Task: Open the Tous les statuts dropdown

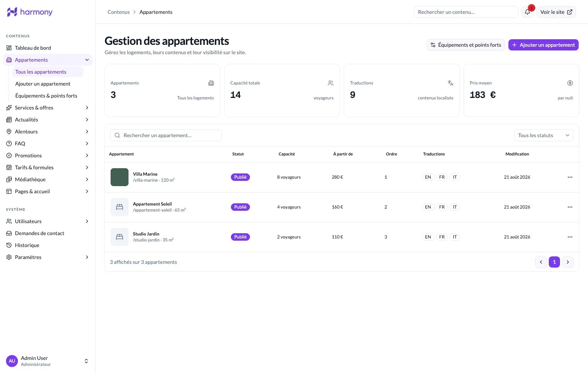Action: (x=544, y=135)
